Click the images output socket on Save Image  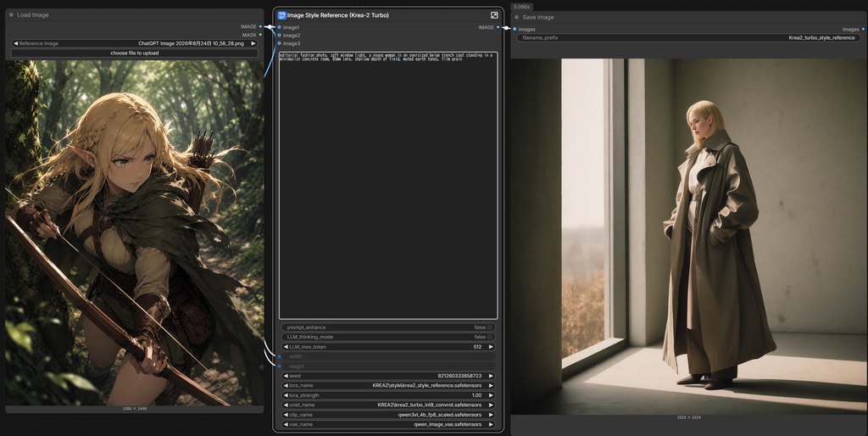pyautogui.click(x=863, y=29)
